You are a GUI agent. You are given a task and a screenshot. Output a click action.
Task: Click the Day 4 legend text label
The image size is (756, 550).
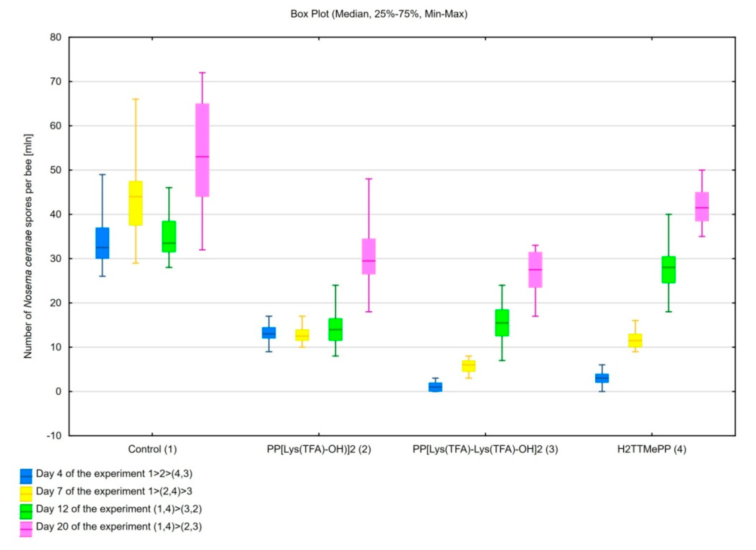[114, 473]
